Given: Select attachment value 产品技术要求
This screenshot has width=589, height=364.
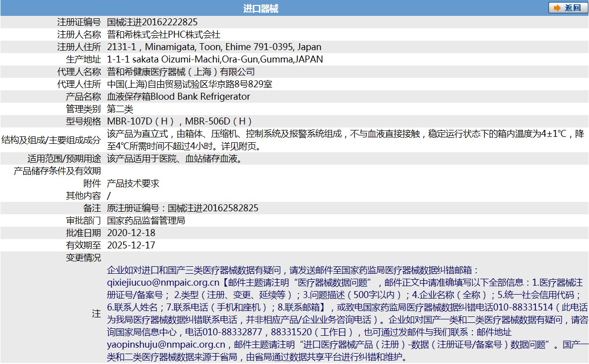Looking at the screenshot, I should [x=133, y=183].
